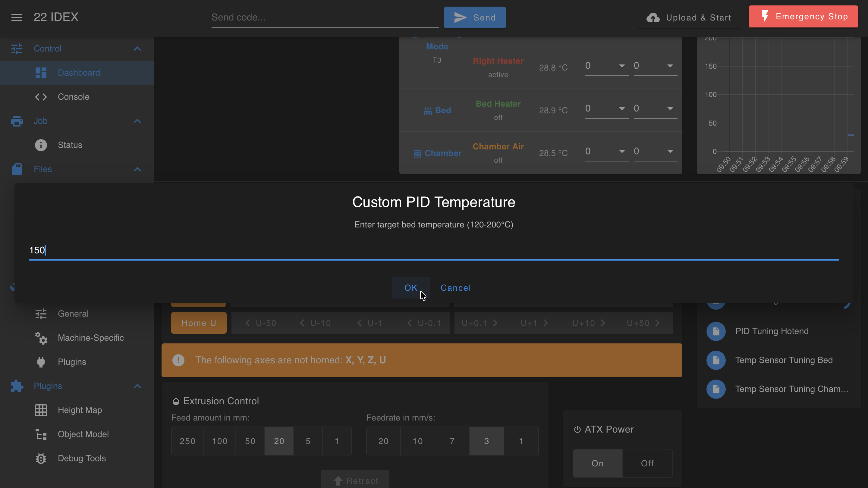
Task: Click the Debug Tools bug icon
Action: pyautogui.click(x=41, y=458)
